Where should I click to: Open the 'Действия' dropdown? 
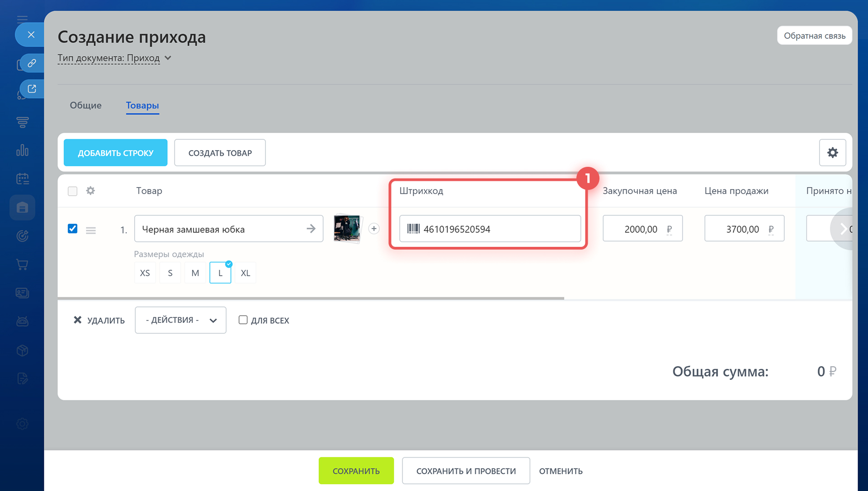click(180, 320)
